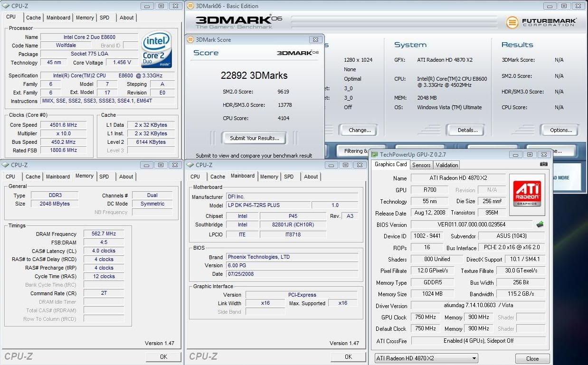Click the CAS# Latency value 4.0 clocks
The width and height of the screenshot is (588, 365).
[x=104, y=251]
